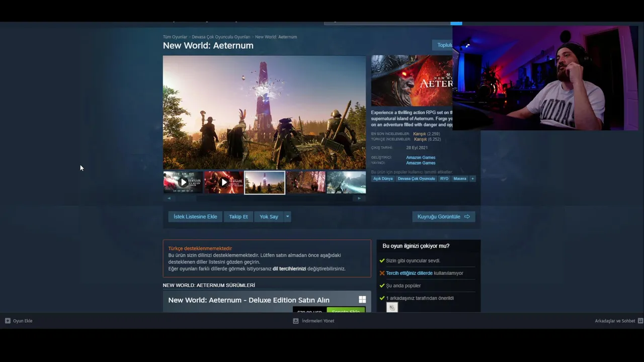Viewport: 644px width, 362px height.
Task: Open 'dil tercihlerinizi' link in warning
Action: click(x=289, y=268)
